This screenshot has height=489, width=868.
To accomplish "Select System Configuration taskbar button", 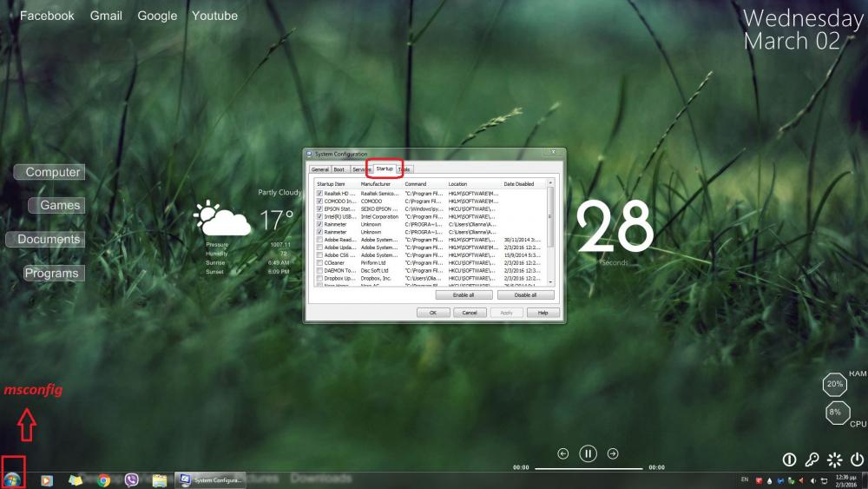I will [x=211, y=480].
